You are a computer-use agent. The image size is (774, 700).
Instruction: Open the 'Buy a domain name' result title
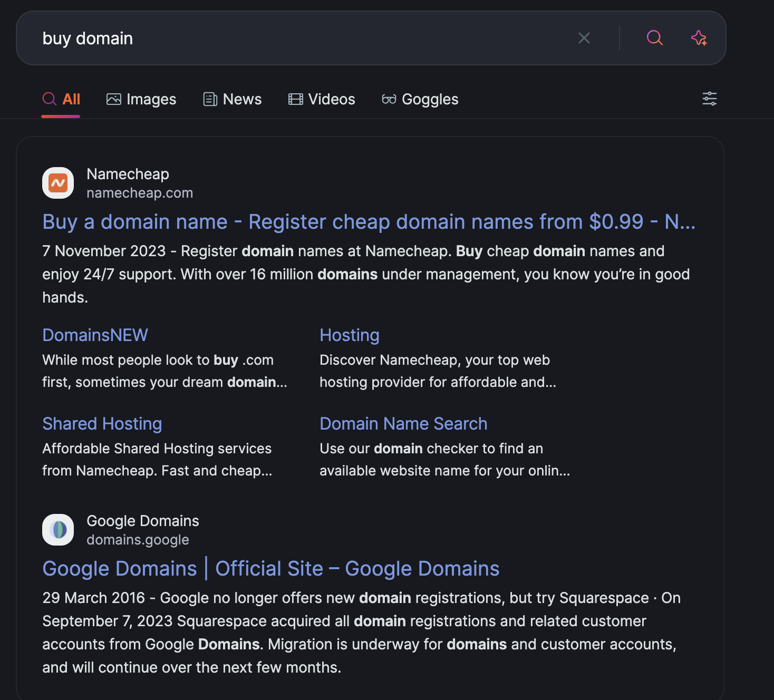tap(369, 222)
